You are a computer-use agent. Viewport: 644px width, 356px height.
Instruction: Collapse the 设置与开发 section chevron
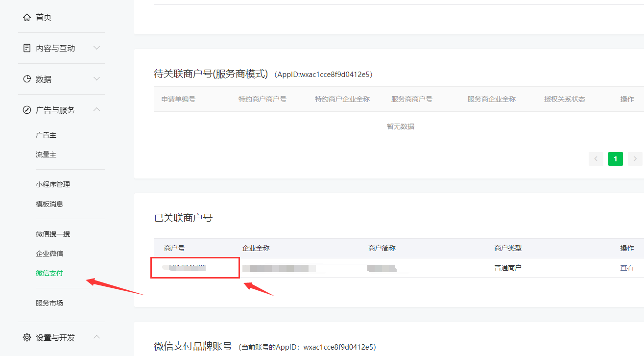96,337
